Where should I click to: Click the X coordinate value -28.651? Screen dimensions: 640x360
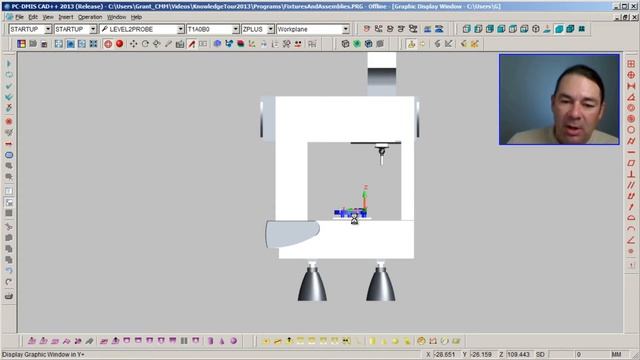(444, 354)
